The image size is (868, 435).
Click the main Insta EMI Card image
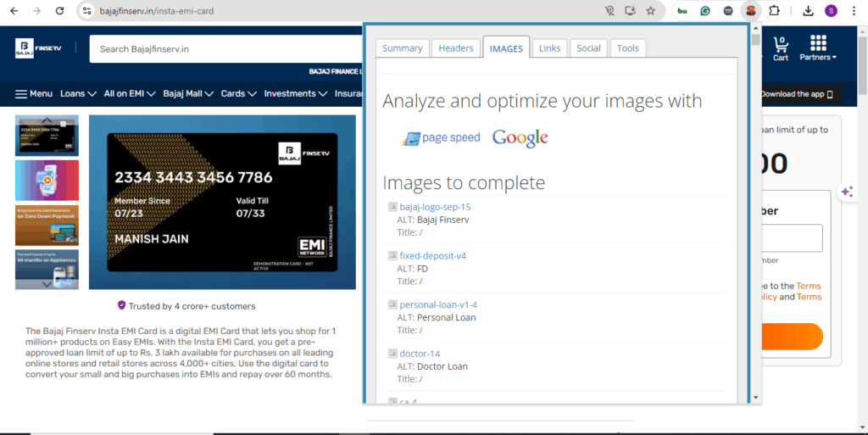click(222, 202)
